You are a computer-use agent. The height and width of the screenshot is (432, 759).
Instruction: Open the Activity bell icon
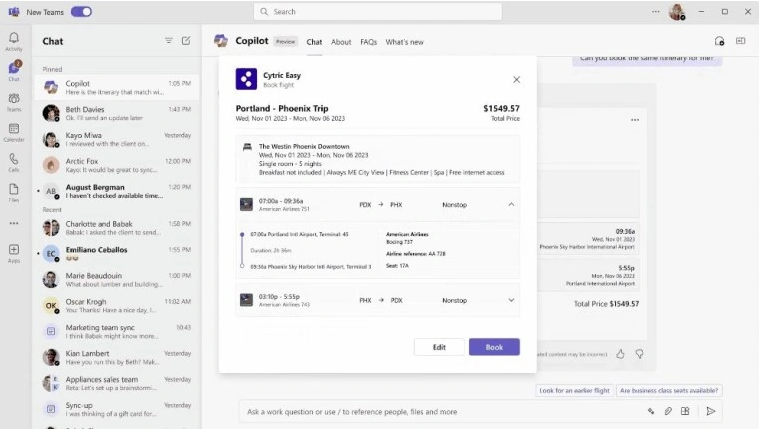[x=14, y=38]
